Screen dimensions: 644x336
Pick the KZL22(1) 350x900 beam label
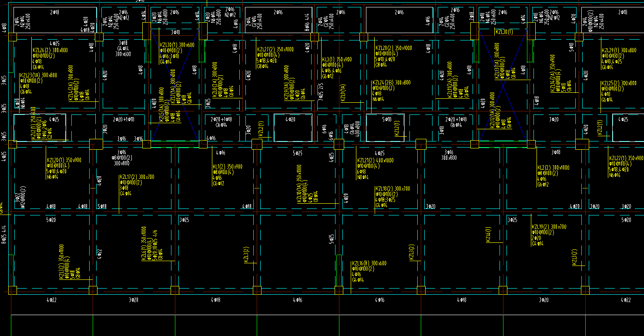coord(626,158)
